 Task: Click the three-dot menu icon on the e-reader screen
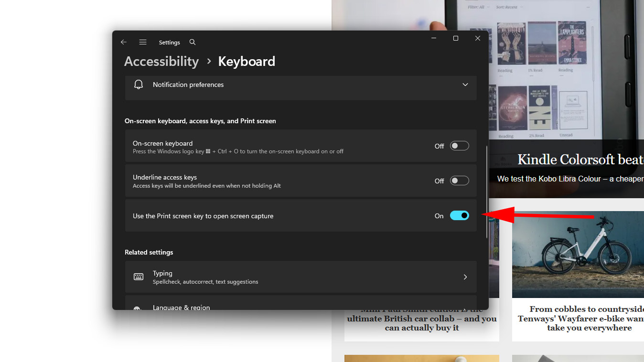[x=589, y=7]
